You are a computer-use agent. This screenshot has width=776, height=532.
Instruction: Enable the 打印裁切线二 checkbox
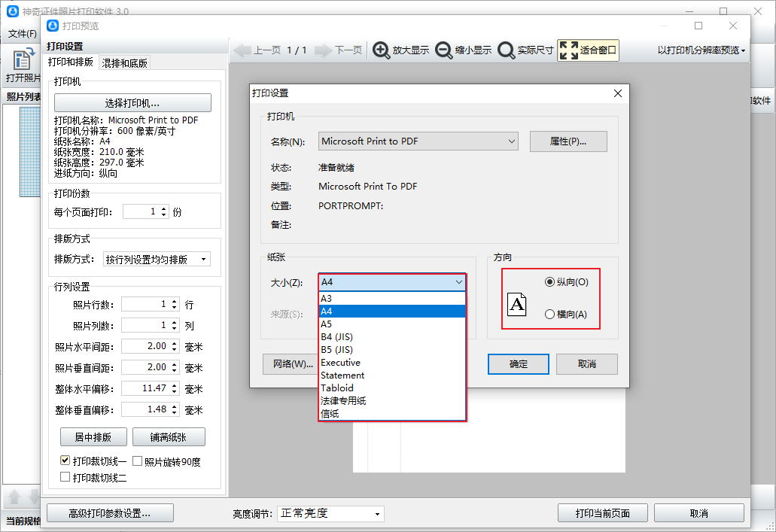click(x=65, y=476)
